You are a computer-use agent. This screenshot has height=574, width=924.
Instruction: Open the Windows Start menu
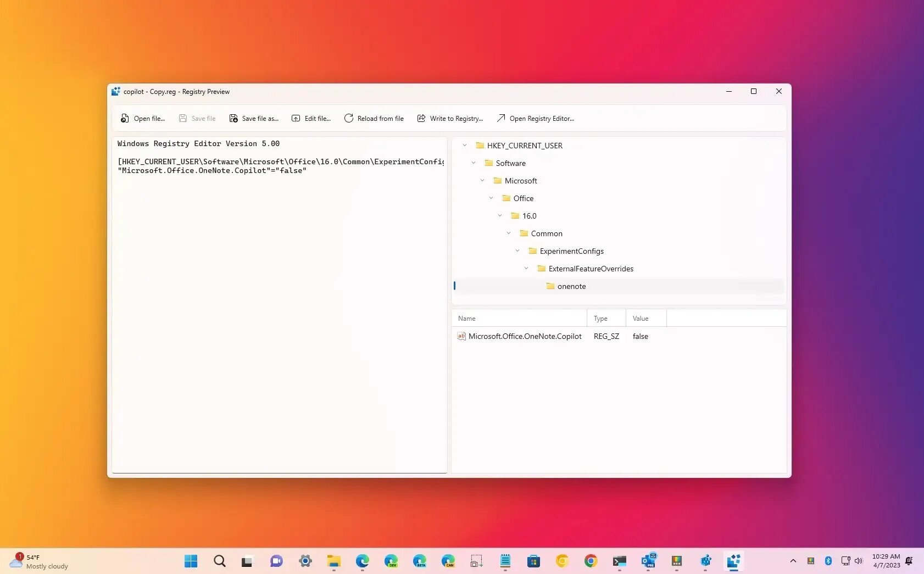191,561
